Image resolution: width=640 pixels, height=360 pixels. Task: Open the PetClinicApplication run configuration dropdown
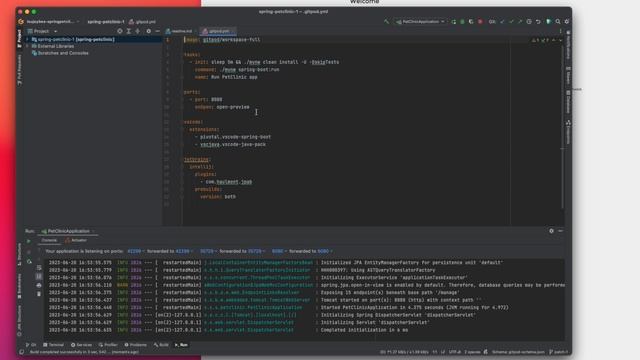pos(420,22)
